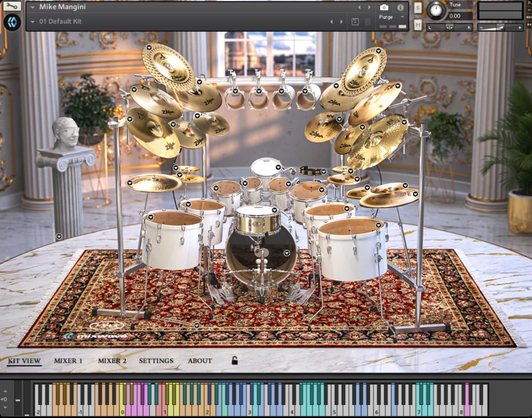This screenshot has width=532, height=418.
Task: Open the SETTINGS tab
Action: (156, 361)
